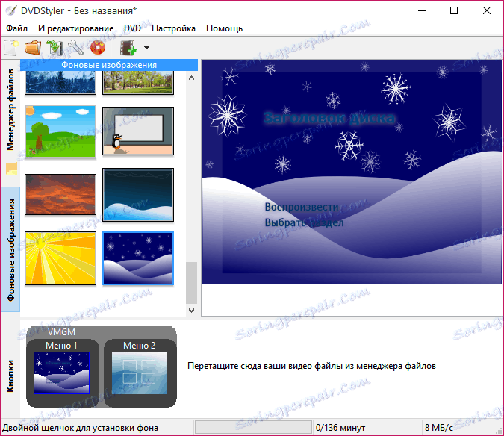The image size is (504, 436).
Task: Click the Save project toolbar icon
Action: [55, 48]
